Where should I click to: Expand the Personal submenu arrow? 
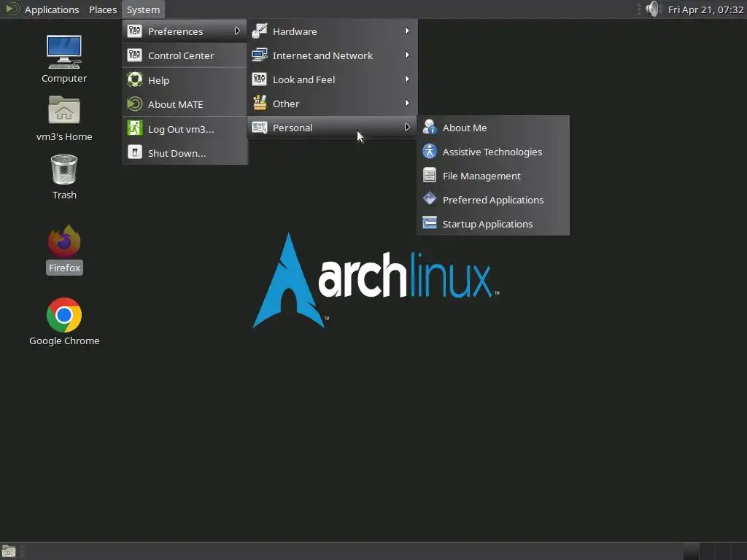point(407,127)
